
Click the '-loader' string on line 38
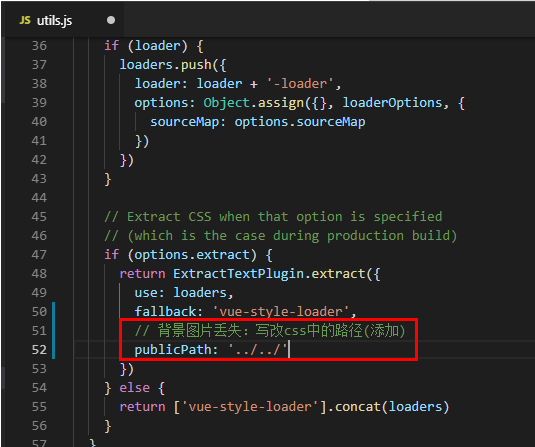coord(300,84)
